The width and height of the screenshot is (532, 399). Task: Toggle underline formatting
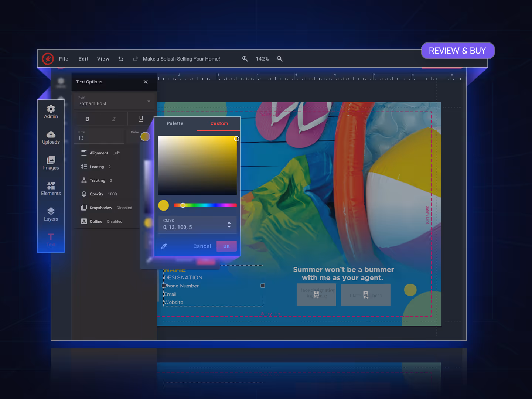[141, 119]
